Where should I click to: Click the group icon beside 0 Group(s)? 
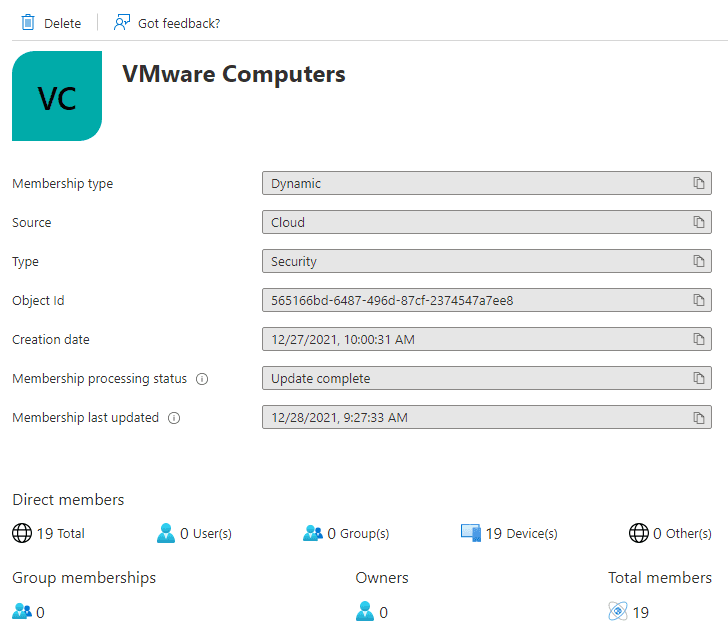(312, 533)
